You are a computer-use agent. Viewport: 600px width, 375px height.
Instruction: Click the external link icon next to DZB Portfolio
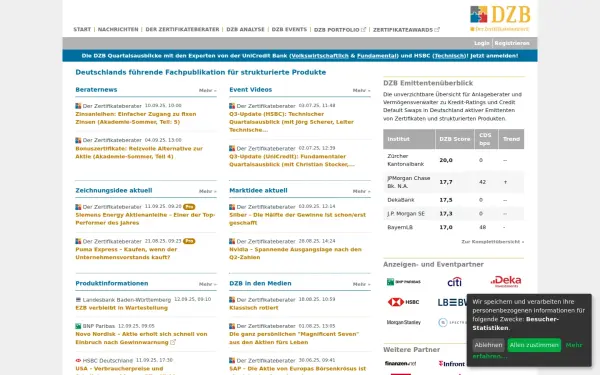tap(364, 29)
